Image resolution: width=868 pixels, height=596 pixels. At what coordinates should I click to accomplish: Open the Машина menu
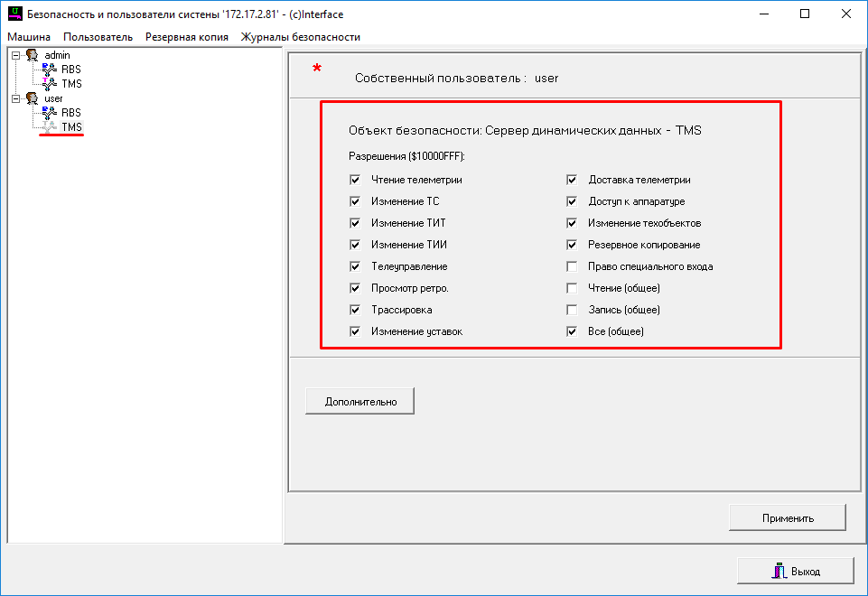point(29,37)
